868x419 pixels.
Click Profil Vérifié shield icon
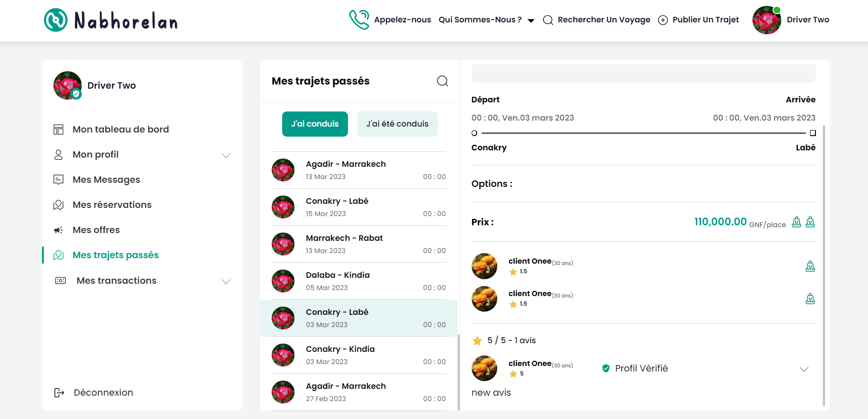606,368
